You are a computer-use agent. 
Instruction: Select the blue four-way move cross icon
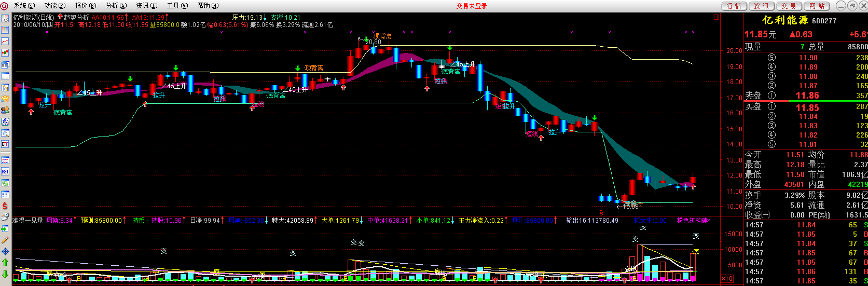[x=5, y=251]
